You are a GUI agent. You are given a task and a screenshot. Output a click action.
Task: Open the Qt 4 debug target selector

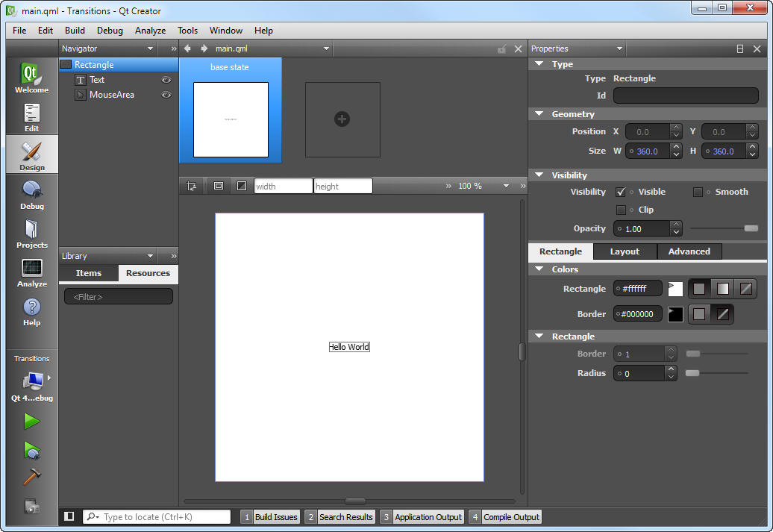point(32,386)
